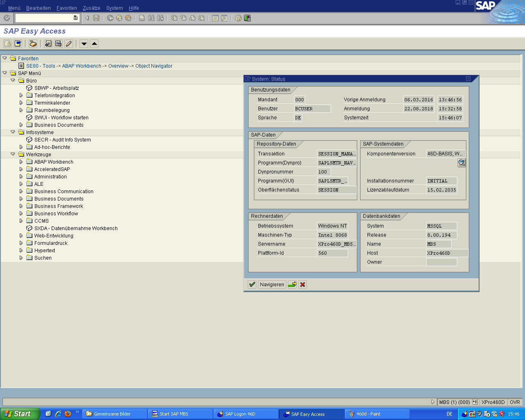525x420 pixels.
Task: Select SECR - Audit Info System entry
Action: (63, 140)
